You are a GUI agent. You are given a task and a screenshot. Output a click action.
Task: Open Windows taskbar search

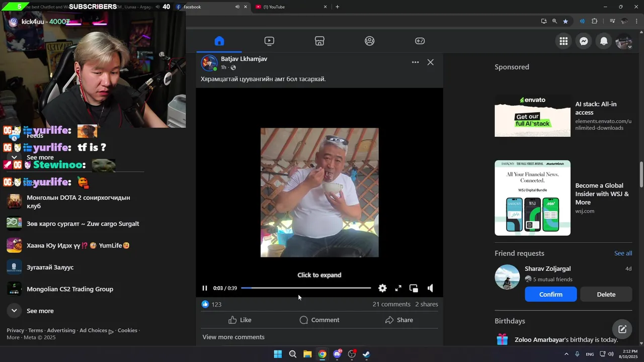click(292, 354)
